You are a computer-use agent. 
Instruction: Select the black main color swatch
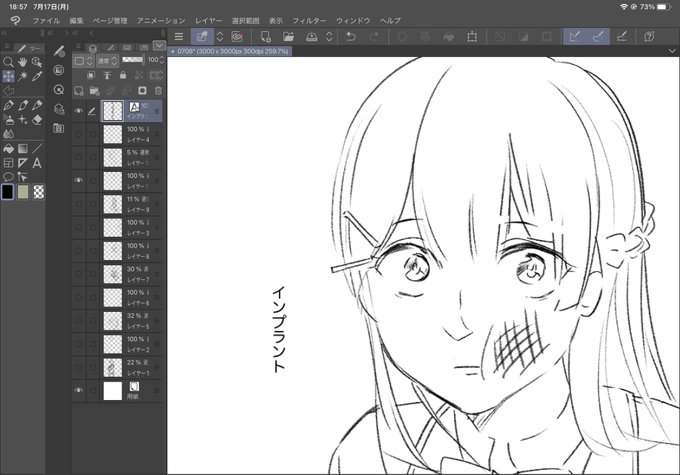click(7, 192)
